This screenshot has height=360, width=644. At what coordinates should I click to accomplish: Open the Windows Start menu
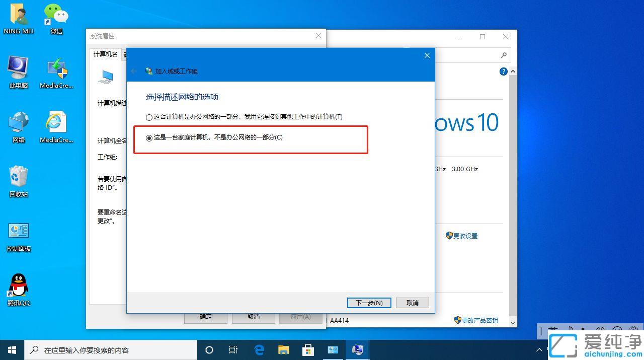click(x=11, y=349)
